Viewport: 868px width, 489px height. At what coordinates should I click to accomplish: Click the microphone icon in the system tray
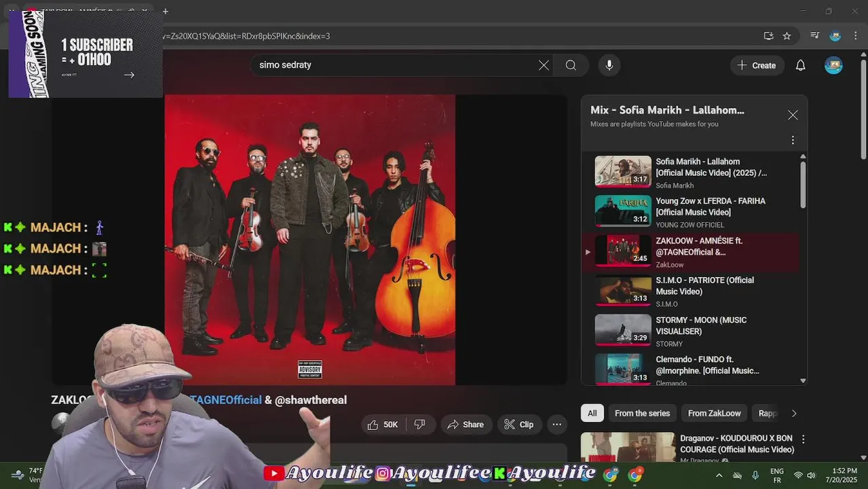[x=755, y=475]
